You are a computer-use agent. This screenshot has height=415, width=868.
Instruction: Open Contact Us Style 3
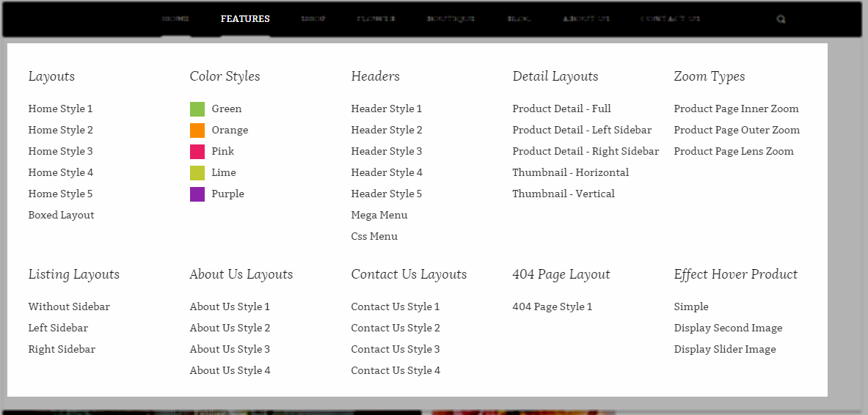395,349
